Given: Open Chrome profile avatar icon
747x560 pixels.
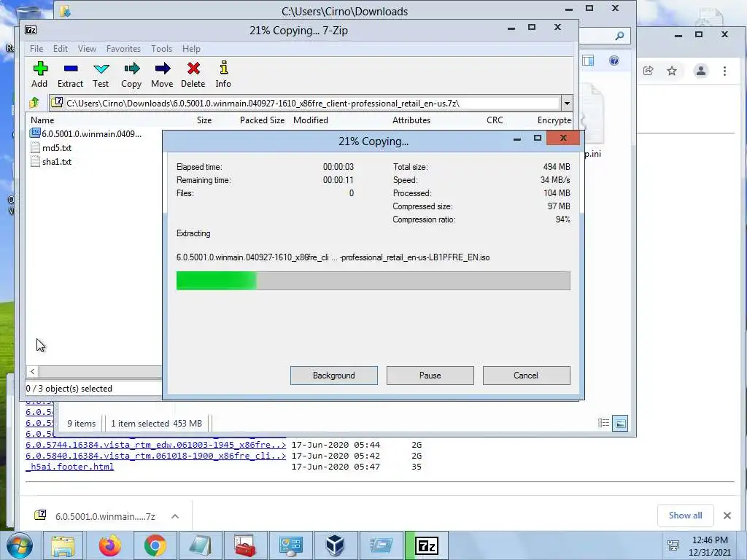Looking at the screenshot, I should 701,71.
